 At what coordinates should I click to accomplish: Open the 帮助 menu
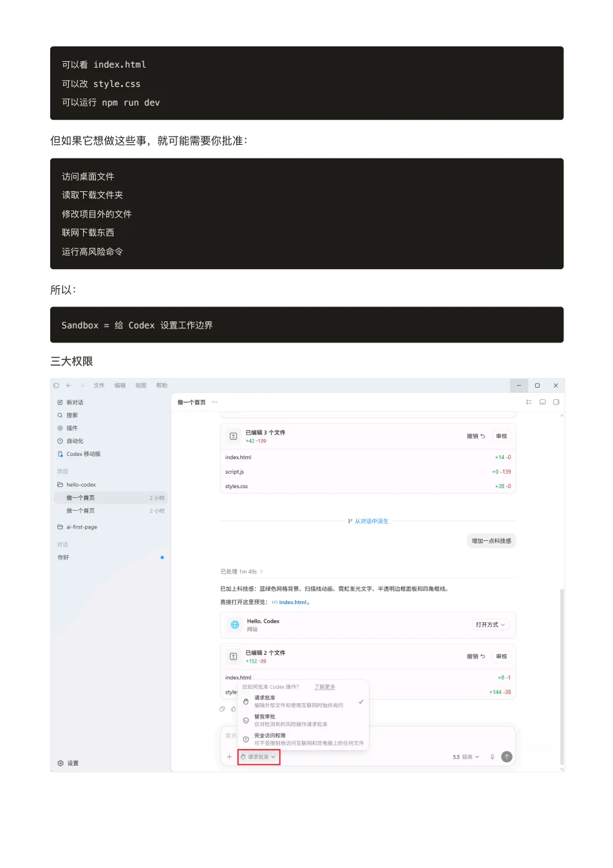[x=162, y=386]
